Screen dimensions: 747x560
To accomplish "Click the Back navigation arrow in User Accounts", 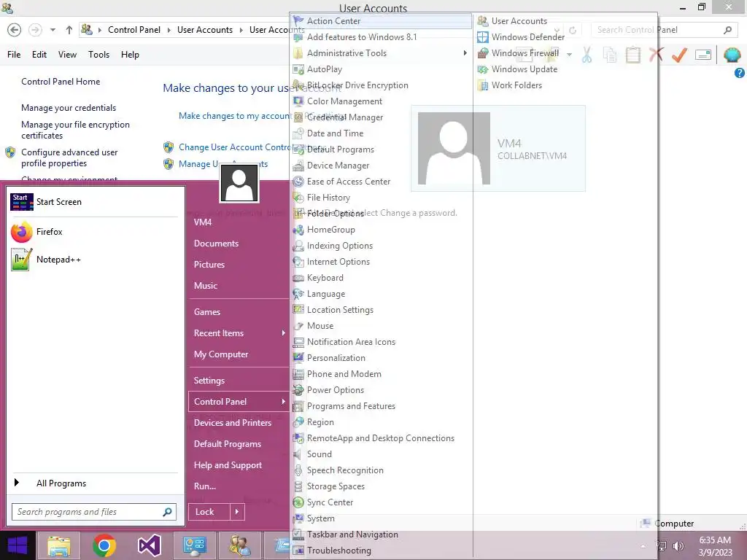I will [15, 30].
